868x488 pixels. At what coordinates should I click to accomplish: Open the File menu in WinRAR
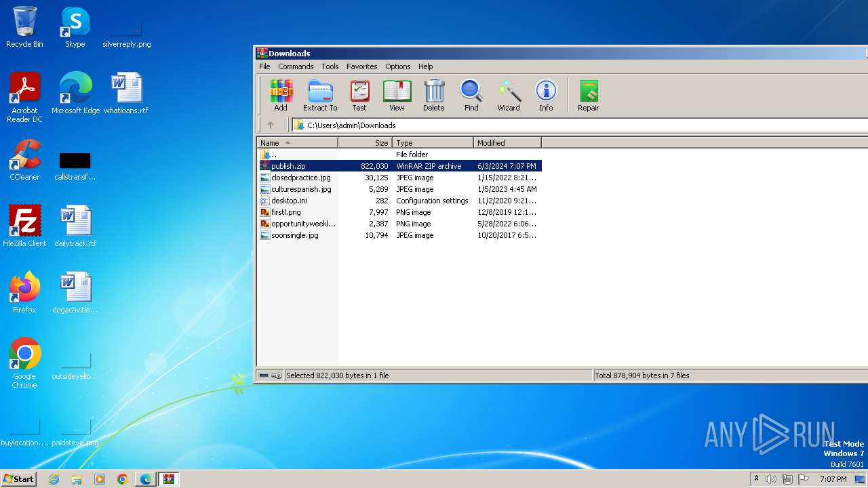click(x=264, y=66)
